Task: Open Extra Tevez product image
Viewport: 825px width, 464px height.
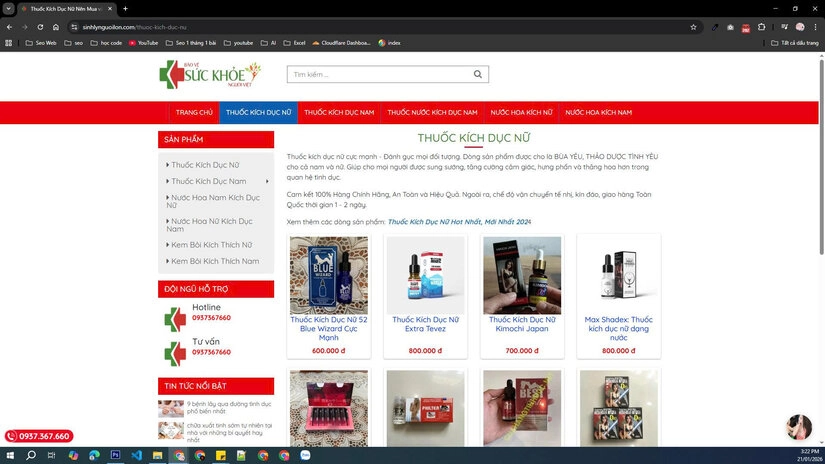Action: 426,275
